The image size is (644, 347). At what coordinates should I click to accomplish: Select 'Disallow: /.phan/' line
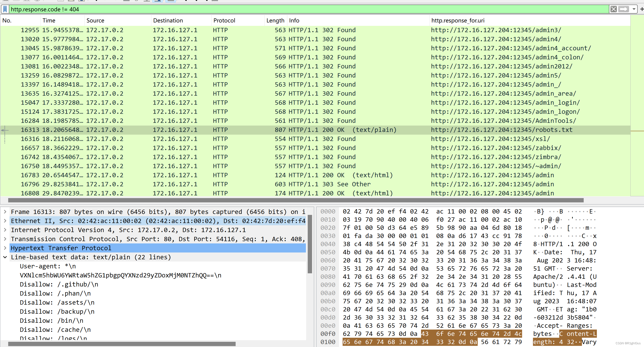tap(55, 294)
